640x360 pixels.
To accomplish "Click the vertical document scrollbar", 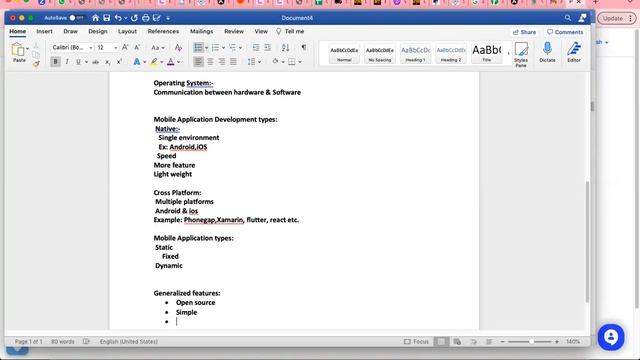I will pos(588,242).
